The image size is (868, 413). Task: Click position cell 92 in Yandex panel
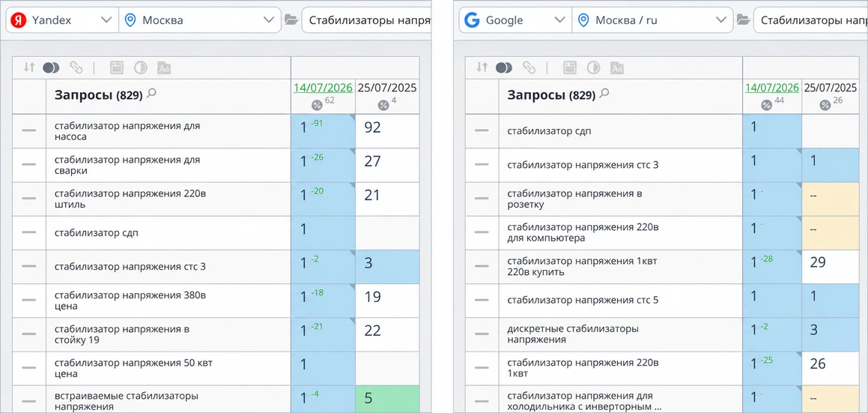387,131
